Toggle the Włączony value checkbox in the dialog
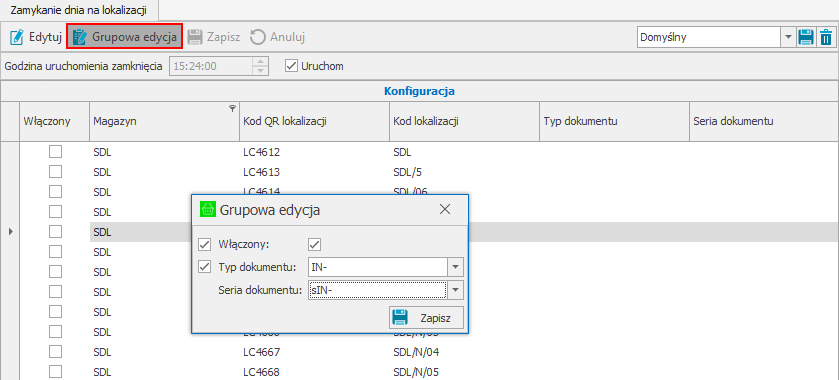The height and width of the screenshot is (380, 839). (315, 245)
